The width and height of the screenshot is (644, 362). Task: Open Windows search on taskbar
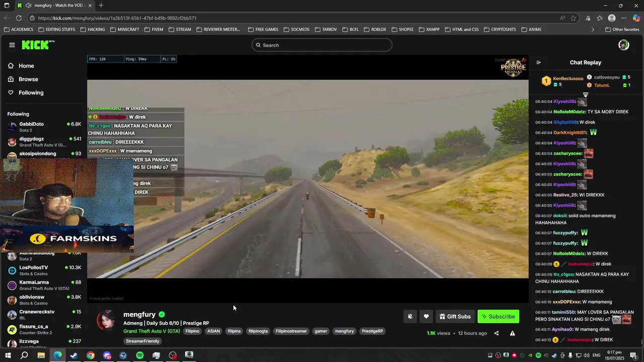tap(24, 355)
